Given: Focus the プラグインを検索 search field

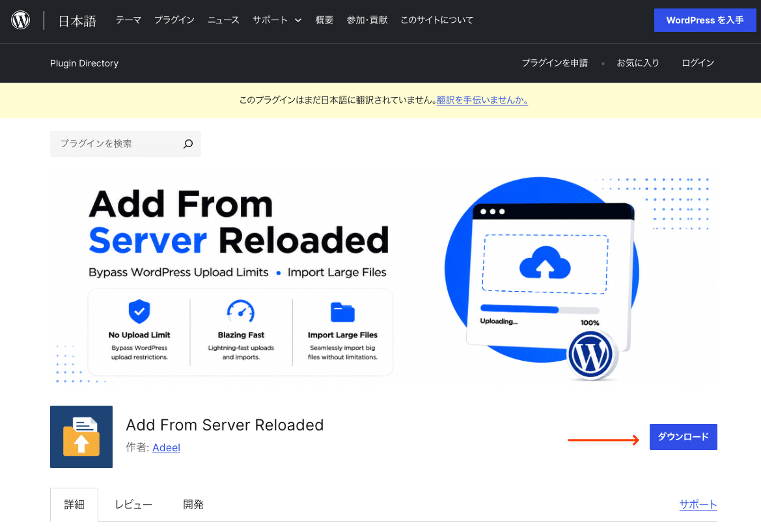Looking at the screenshot, I should 125,144.
